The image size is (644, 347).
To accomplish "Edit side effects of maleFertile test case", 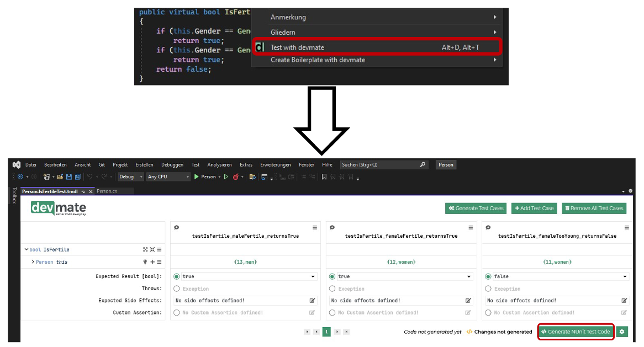I will tap(312, 301).
